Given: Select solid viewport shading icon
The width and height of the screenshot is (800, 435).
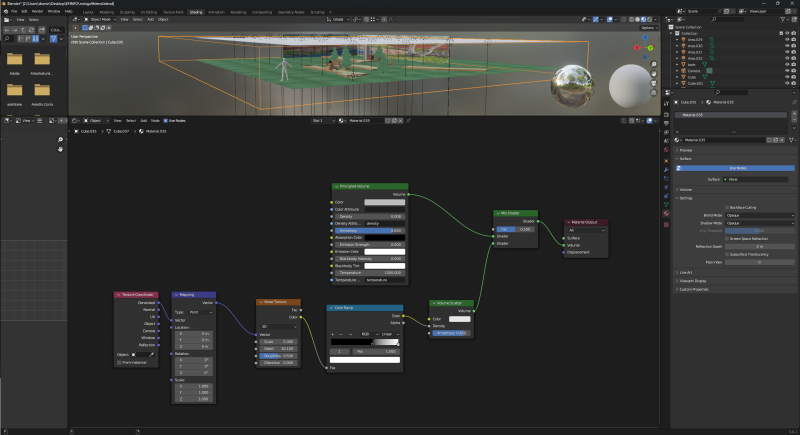Looking at the screenshot, I should pos(637,19).
